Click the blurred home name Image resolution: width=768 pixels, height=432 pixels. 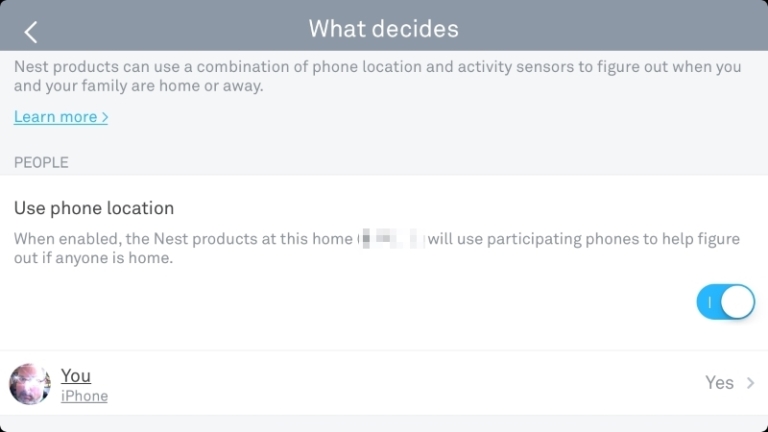(x=391, y=239)
